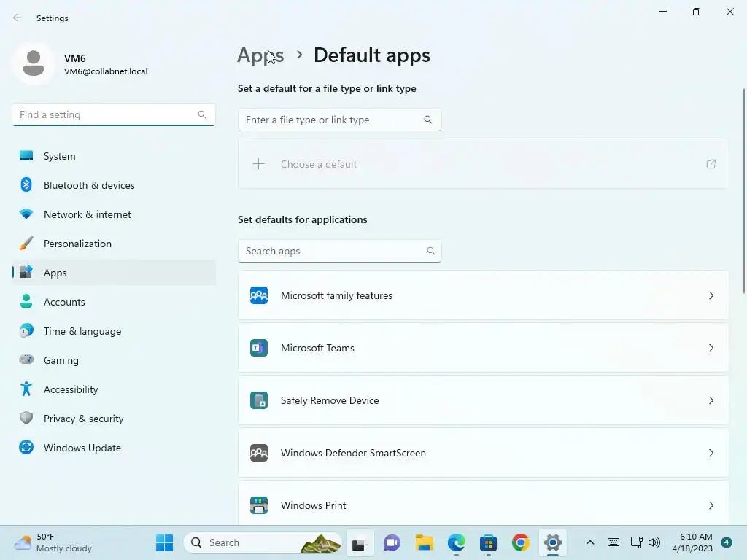
Task: Click the file type or link type field
Action: [x=340, y=120]
